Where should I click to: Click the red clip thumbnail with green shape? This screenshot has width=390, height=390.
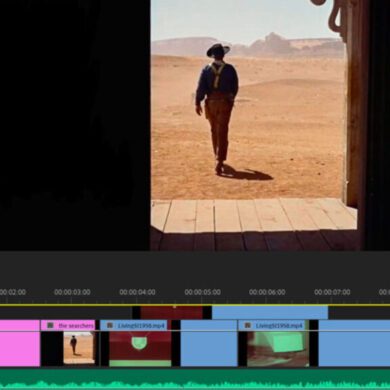[140, 349]
